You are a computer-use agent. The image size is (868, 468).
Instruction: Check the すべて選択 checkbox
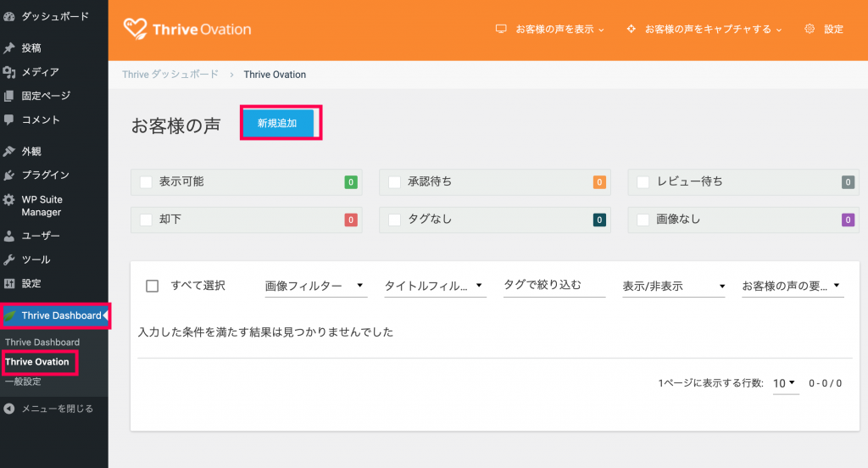(x=153, y=286)
